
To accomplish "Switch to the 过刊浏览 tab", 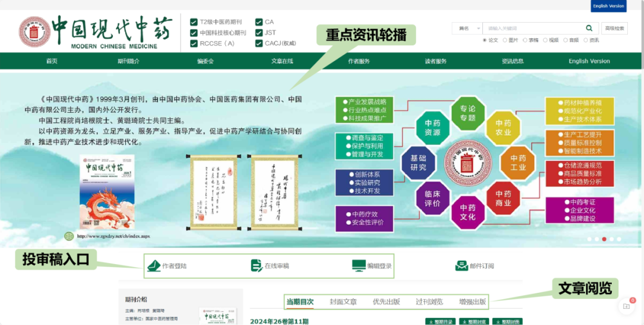I will 429,302.
